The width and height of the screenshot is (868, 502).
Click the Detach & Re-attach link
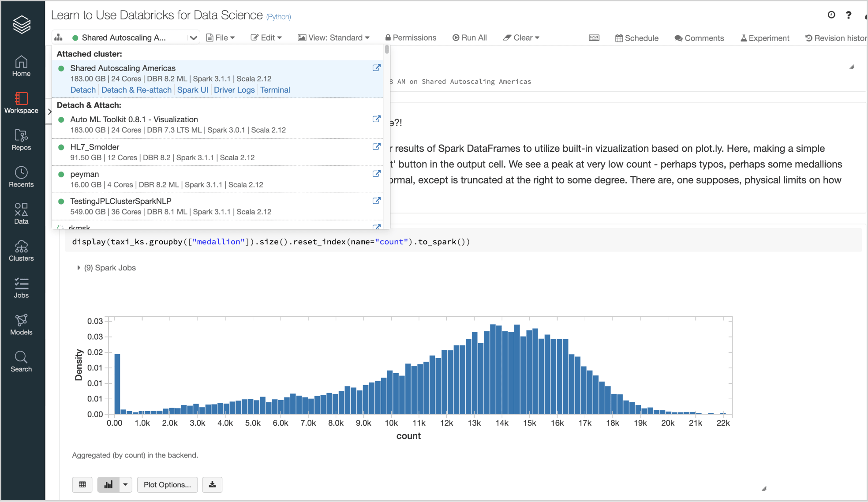[x=136, y=90]
